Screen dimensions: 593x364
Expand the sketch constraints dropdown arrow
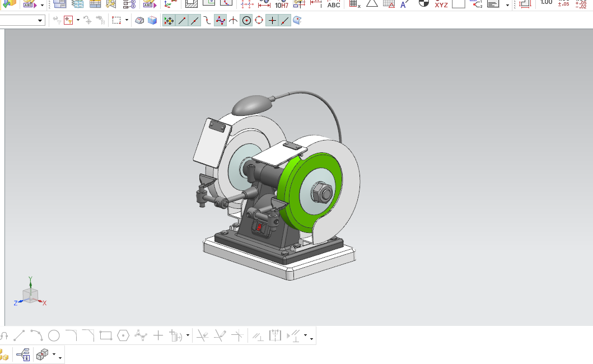pos(306,335)
